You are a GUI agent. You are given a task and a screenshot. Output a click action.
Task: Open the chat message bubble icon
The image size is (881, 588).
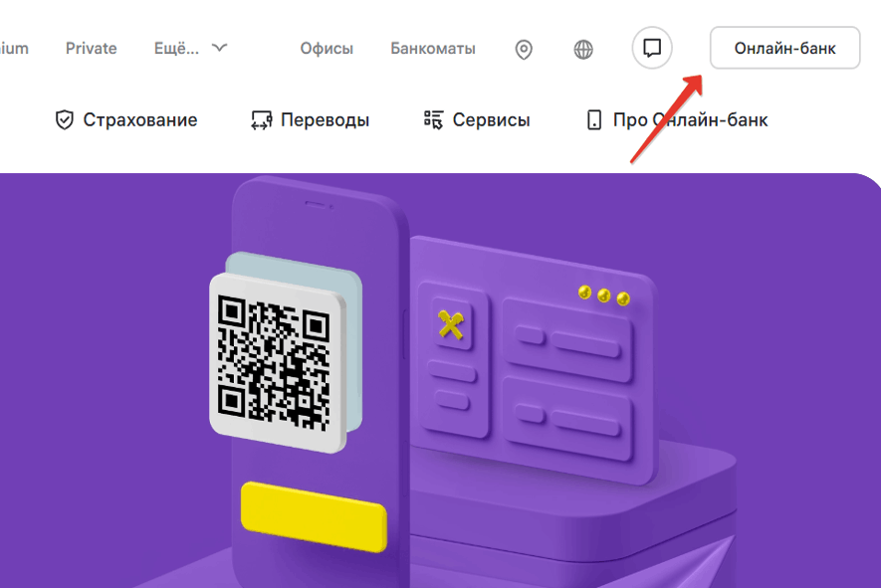point(652,48)
